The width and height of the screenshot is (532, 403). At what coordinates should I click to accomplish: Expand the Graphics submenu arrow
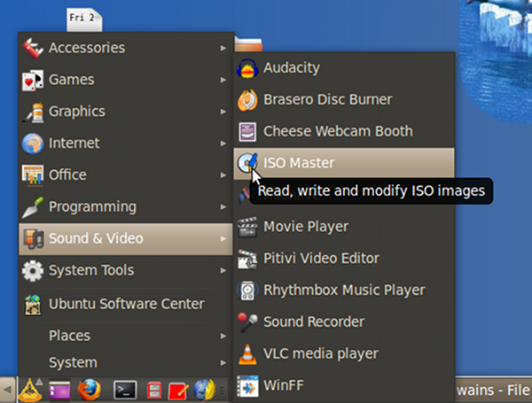click(x=223, y=112)
